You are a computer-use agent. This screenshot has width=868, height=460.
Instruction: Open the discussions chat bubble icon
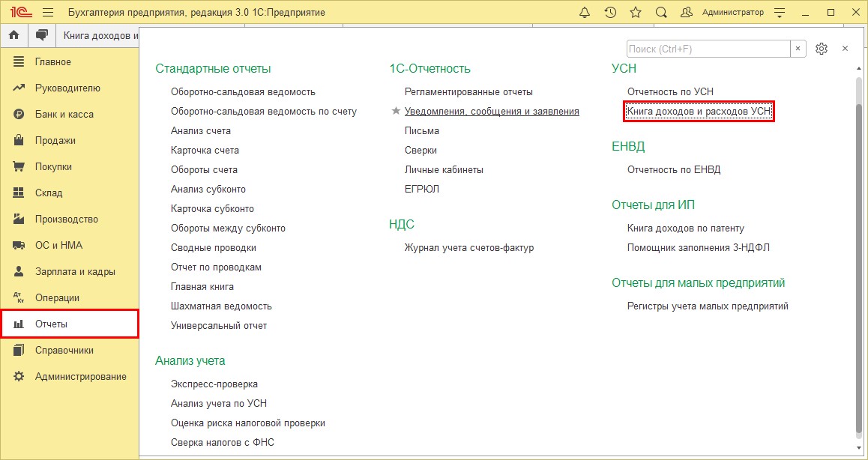41,35
